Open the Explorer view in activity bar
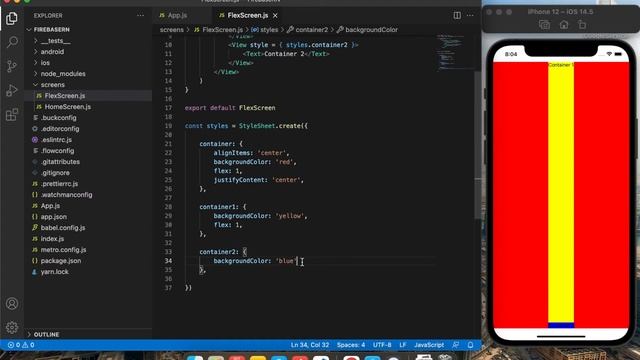The height and width of the screenshot is (360, 640). click(x=12, y=18)
